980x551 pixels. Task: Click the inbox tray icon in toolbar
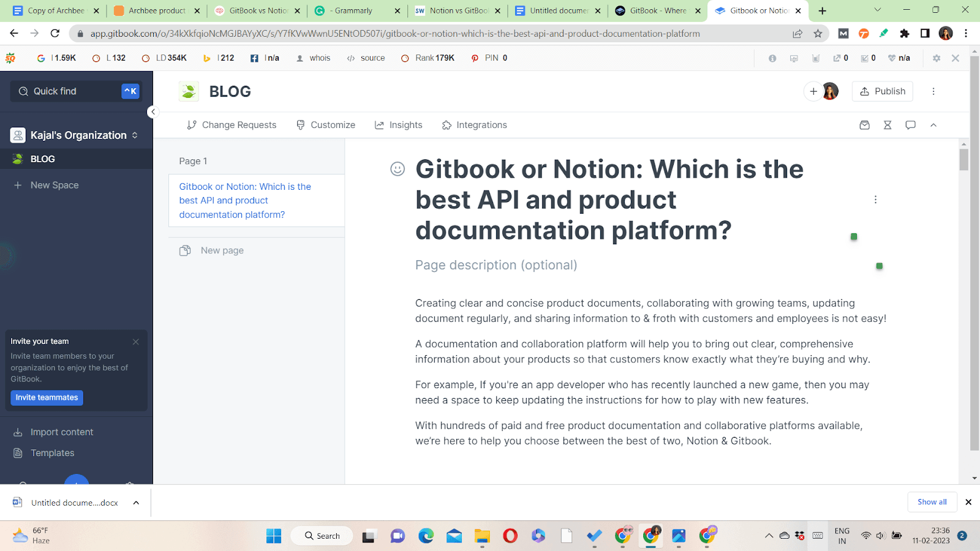864,125
